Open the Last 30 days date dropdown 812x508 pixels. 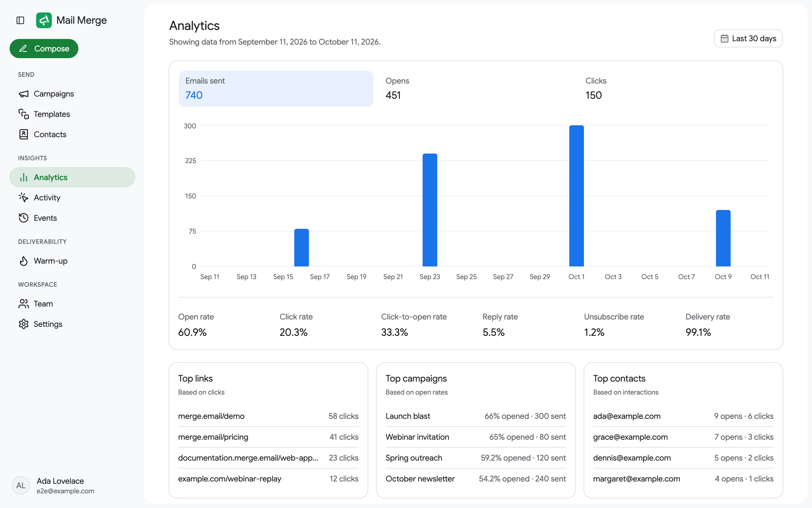click(x=748, y=39)
